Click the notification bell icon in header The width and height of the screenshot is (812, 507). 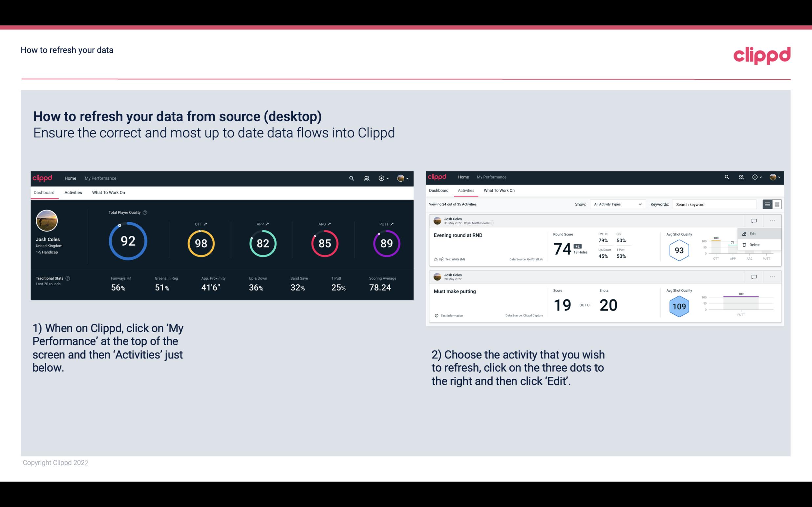click(x=366, y=177)
